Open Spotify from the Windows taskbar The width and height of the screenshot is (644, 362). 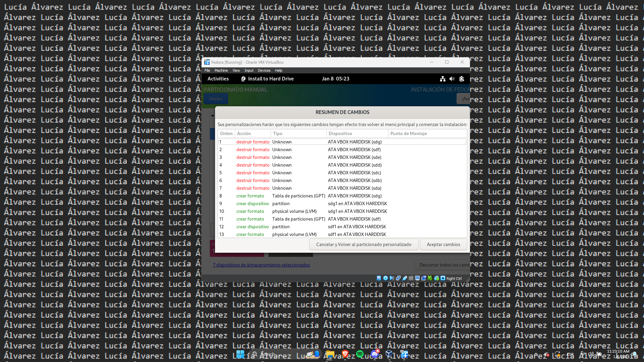point(360,354)
